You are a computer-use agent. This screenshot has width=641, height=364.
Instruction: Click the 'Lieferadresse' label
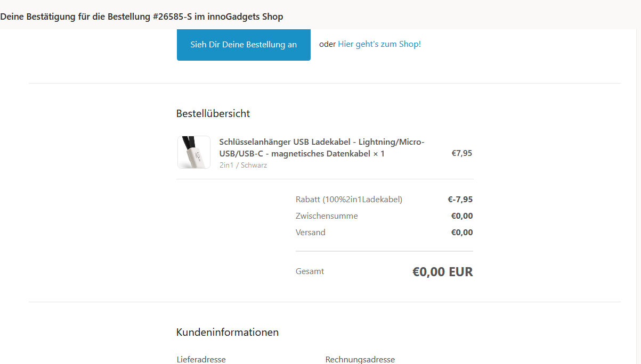pyautogui.click(x=201, y=359)
